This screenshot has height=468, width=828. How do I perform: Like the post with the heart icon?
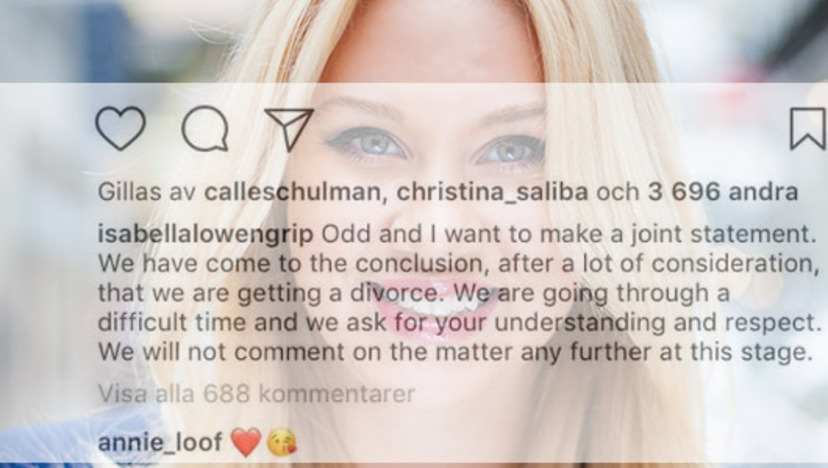120,128
